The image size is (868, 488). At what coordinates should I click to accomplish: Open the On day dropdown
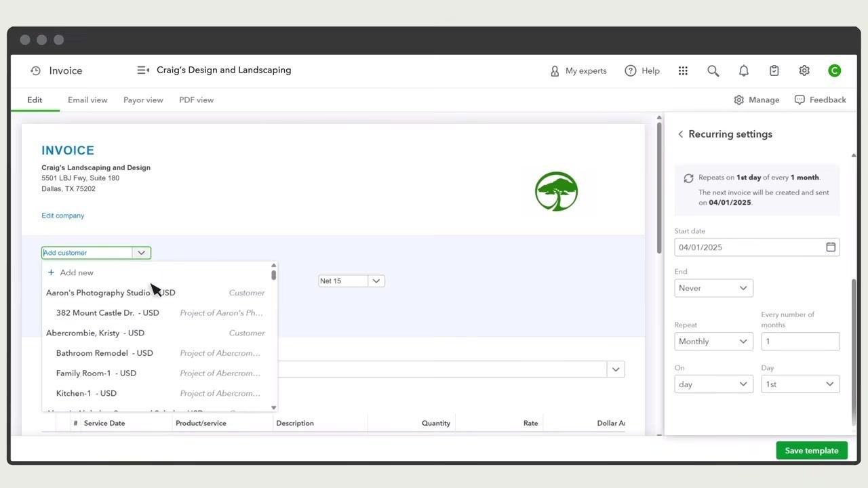[713, 384]
